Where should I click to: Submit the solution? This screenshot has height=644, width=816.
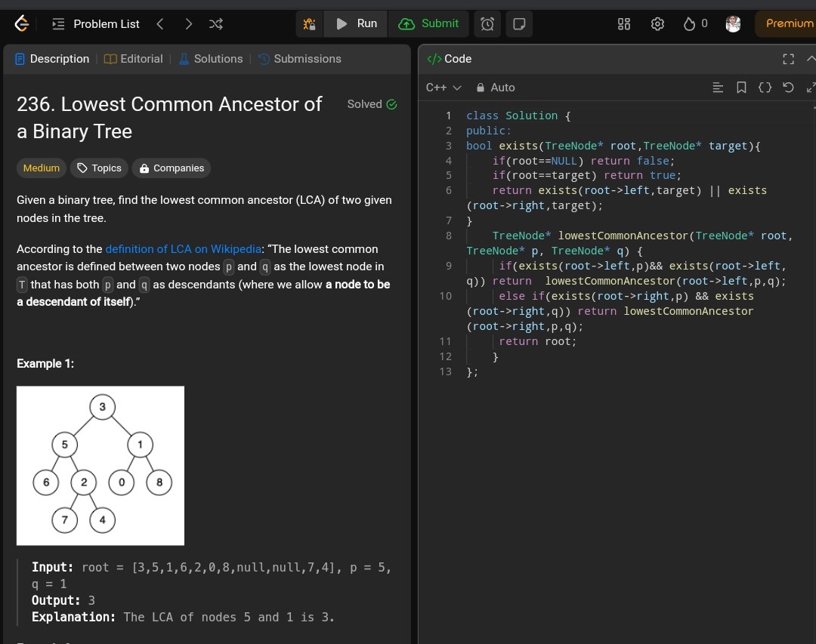tap(429, 24)
